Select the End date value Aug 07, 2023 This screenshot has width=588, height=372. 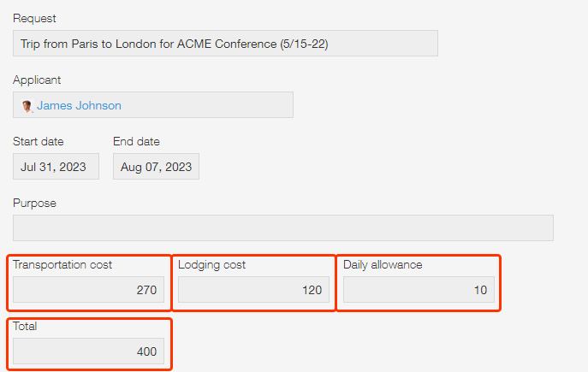pos(156,167)
